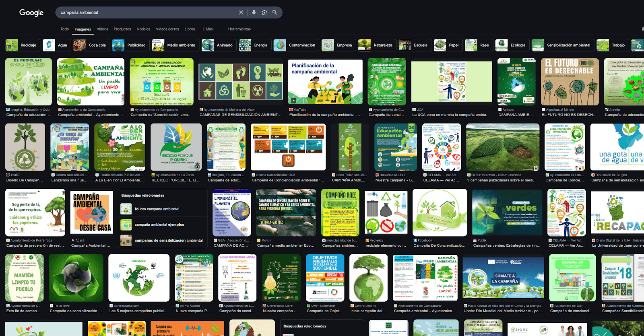Open the green environmental icons grid image
Screen dimensions: 644x336
pyautogui.click(x=242, y=82)
